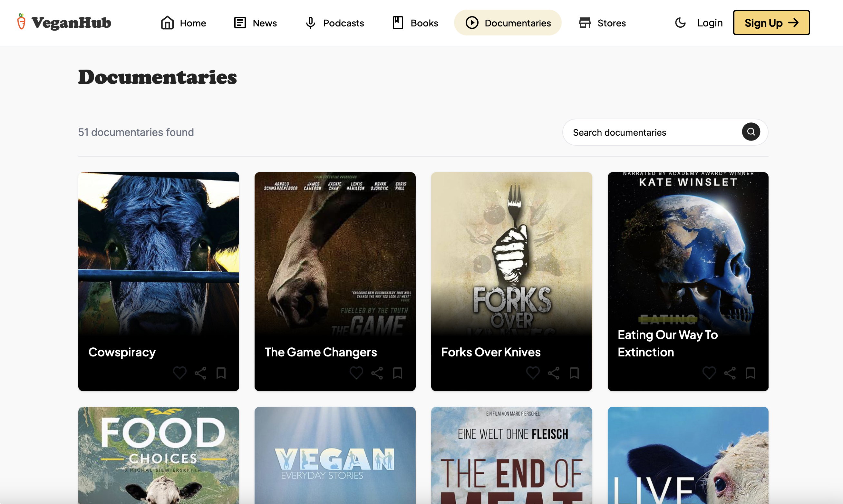This screenshot has width=843, height=504.
Task: Click the Cowspiracy title text
Action: coord(122,352)
